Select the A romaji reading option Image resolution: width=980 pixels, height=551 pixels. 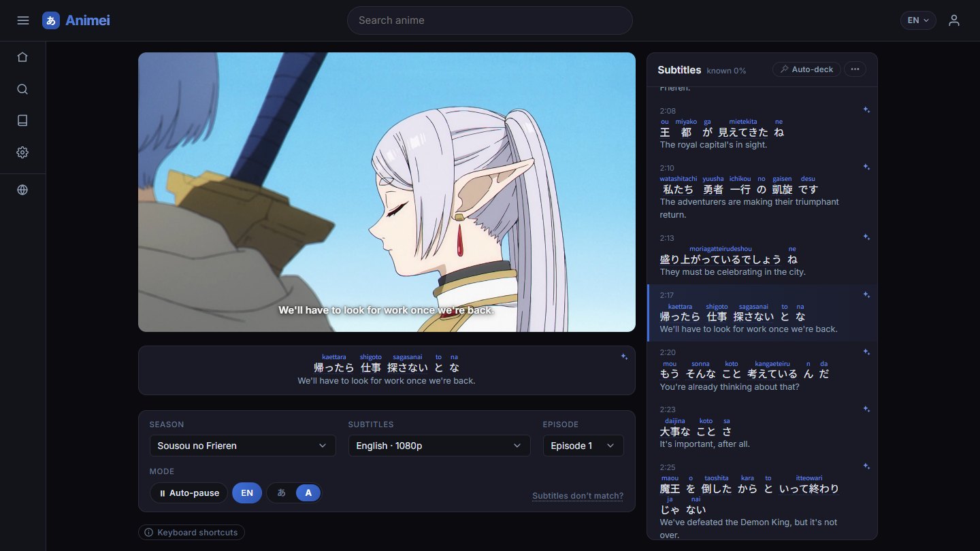308,492
